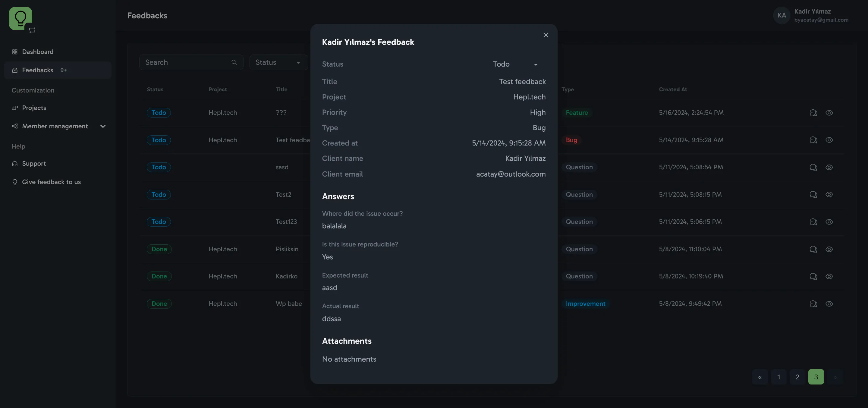This screenshot has width=868, height=408.
Task: Open comments for the Feature feedback row
Action: [x=813, y=113]
